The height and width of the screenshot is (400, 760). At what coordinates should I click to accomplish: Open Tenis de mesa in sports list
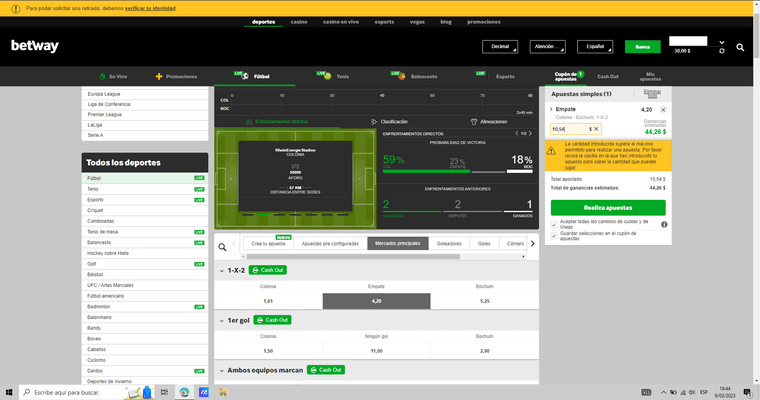click(102, 232)
